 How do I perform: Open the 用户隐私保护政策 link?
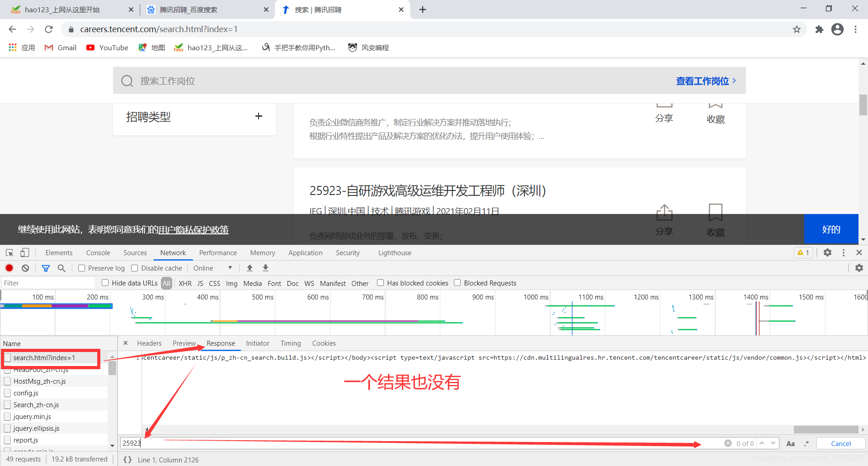(193, 229)
